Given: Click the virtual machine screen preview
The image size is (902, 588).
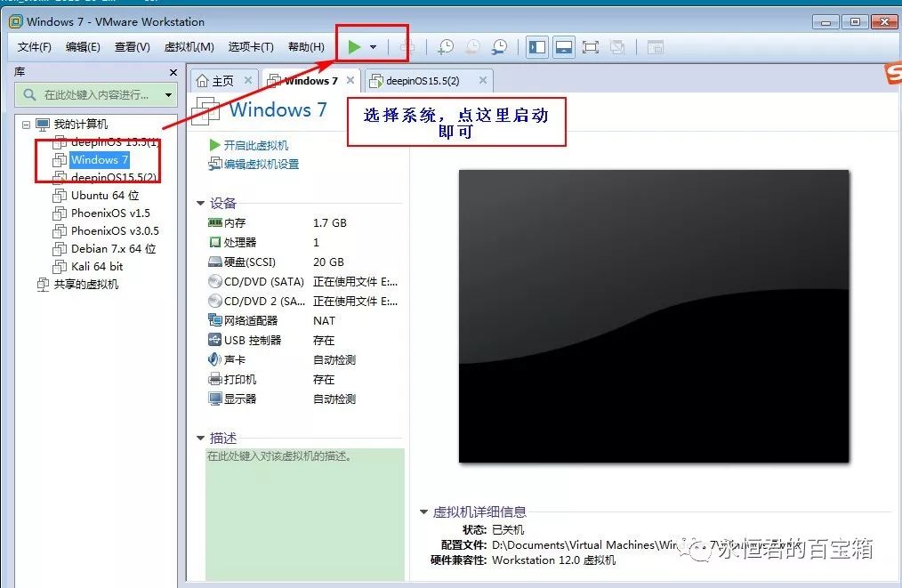Looking at the screenshot, I should (x=653, y=316).
